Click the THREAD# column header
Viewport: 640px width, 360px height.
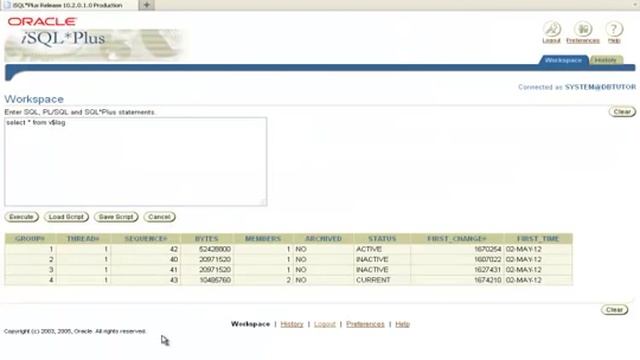(83, 238)
